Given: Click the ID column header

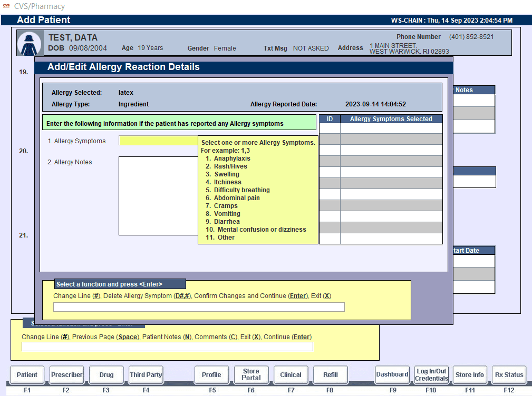Looking at the screenshot, I should [x=330, y=119].
